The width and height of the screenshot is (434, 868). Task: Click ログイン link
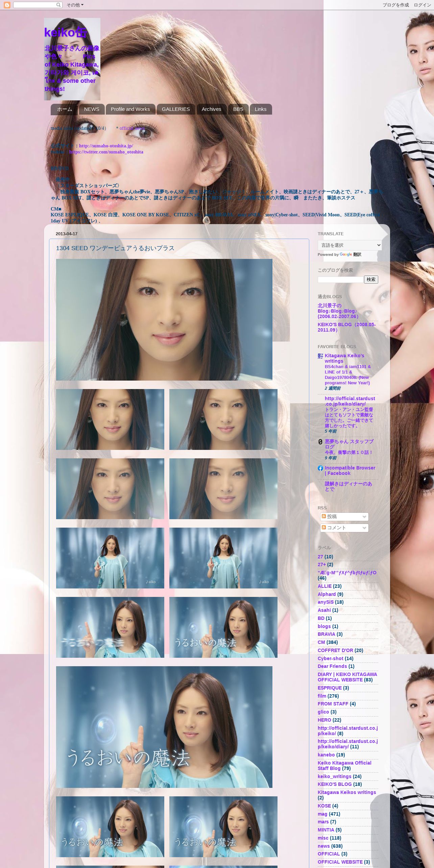[x=422, y=5]
